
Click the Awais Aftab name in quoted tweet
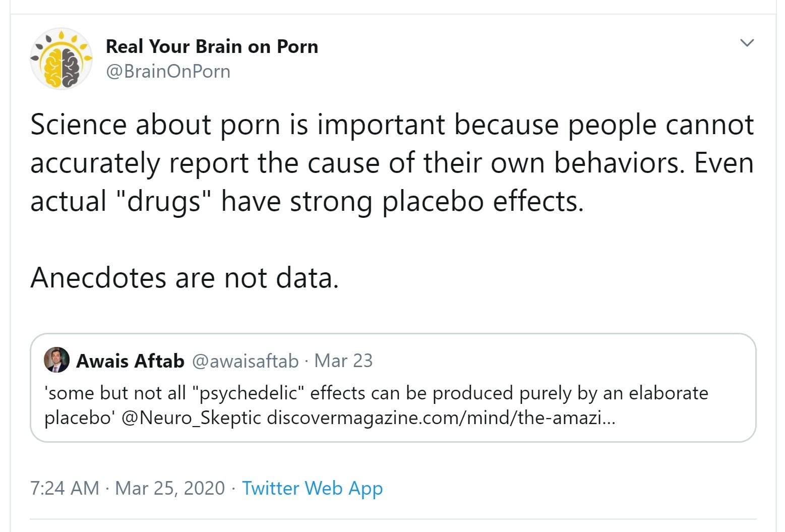(130, 361)
